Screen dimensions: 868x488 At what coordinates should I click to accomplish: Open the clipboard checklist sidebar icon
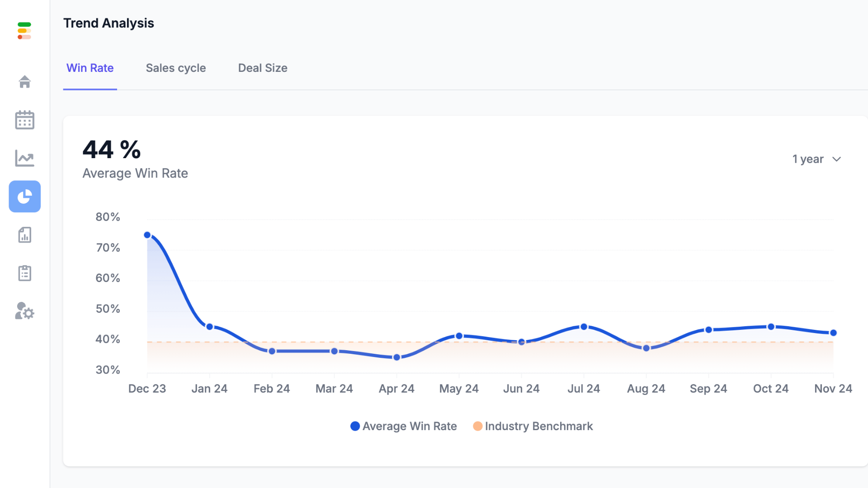click(24, 273)
